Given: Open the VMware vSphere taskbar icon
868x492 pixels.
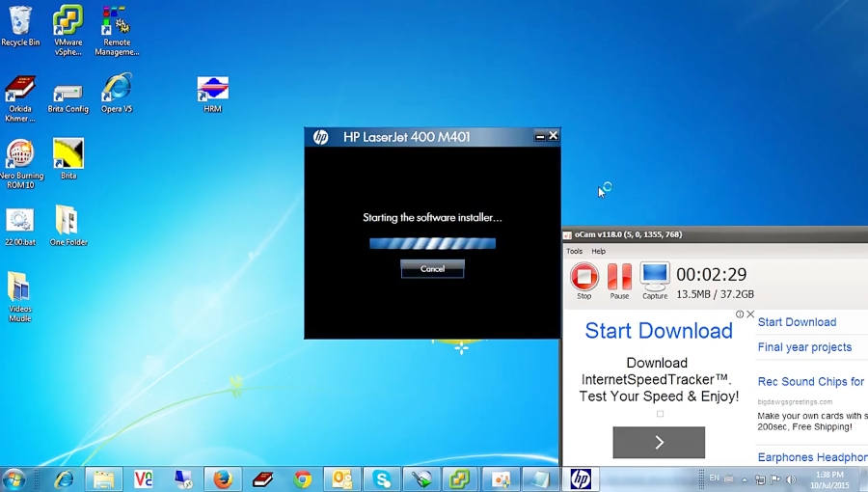Looking at the screenshot, I should coord(461,478).
